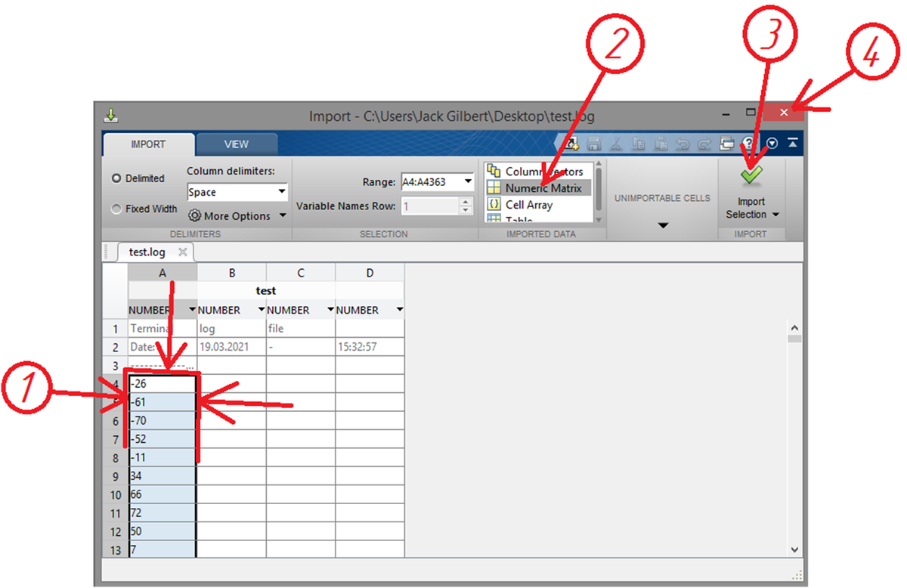
Task: Click the copy icon in quick access toolbar
Action: click(x=639, y=143)
